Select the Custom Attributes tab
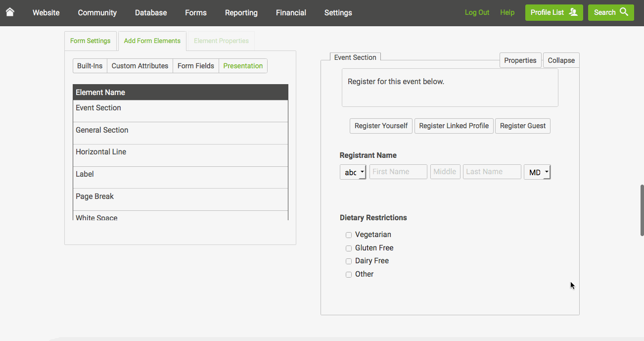The height and width of the screenshot is (341, 644). pos(140,65)
